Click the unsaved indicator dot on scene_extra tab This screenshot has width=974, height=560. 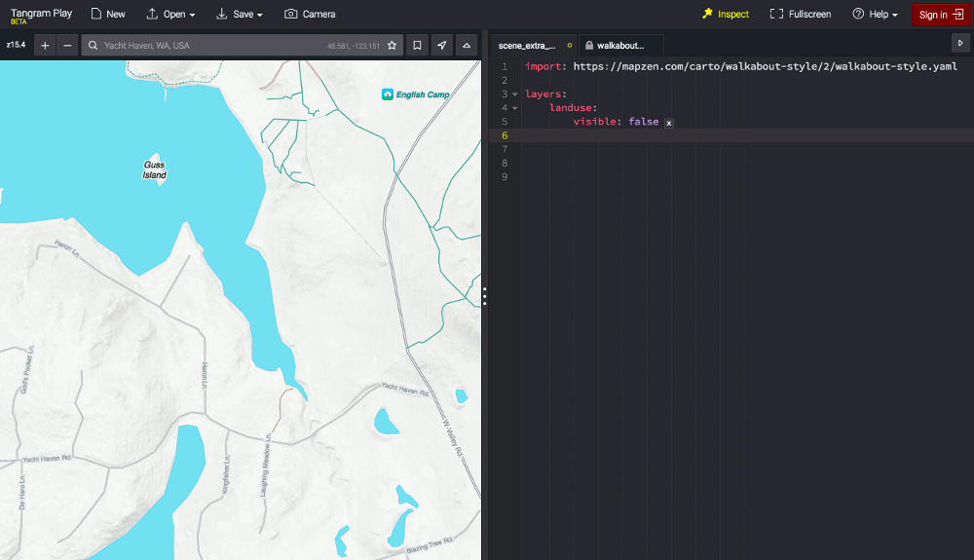coord(570,46)
